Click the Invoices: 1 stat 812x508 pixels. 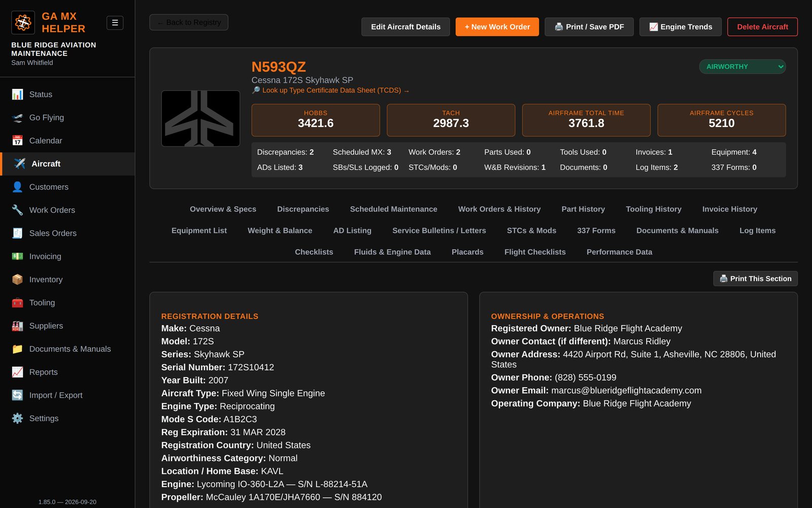click(654, 152)
